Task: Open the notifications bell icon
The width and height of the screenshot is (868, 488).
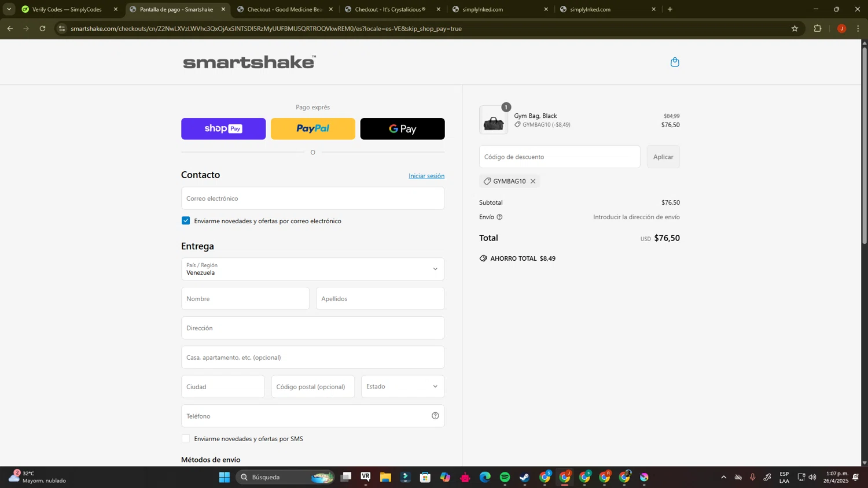Action: pyautogui.click(x=856, y=477)
